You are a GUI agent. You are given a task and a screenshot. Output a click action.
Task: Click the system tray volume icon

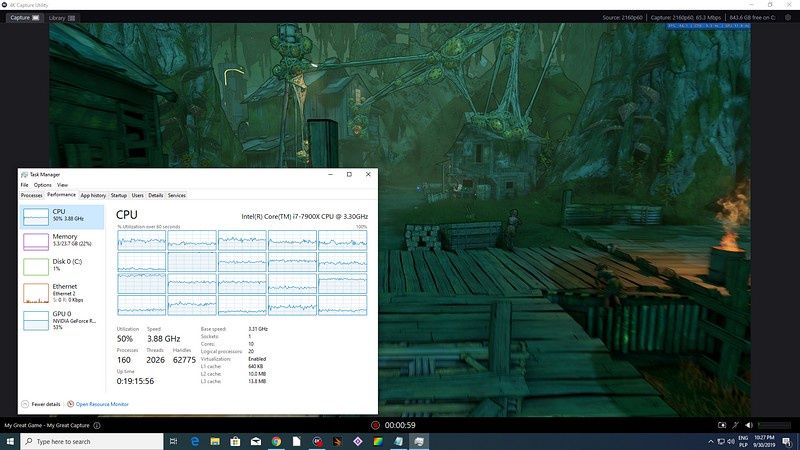(x=731, y=441)
